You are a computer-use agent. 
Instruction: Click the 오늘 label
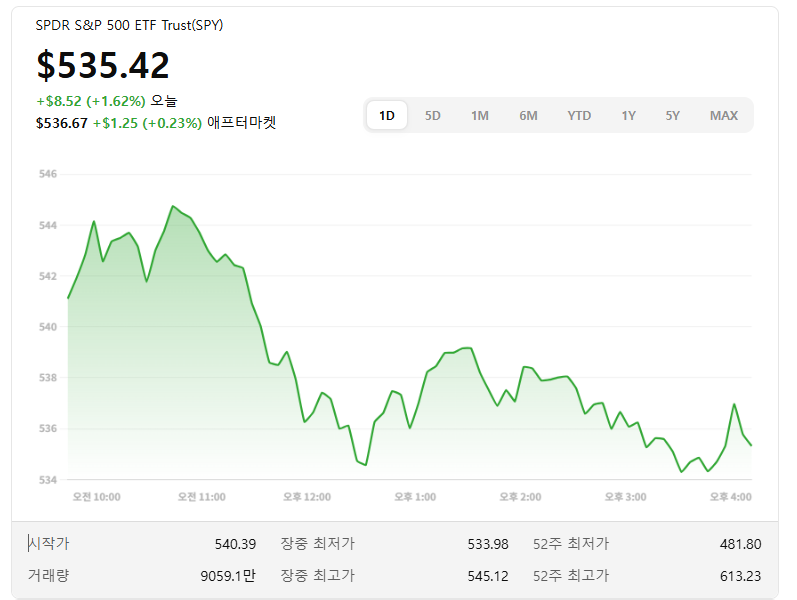164,101
